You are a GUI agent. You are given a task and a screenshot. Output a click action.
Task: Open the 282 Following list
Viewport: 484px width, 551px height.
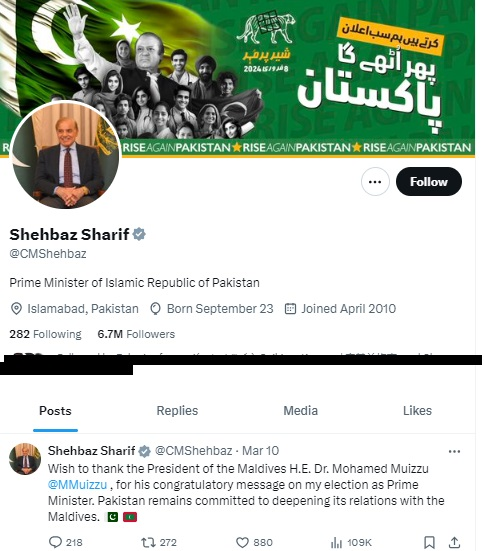pos(45,334)
